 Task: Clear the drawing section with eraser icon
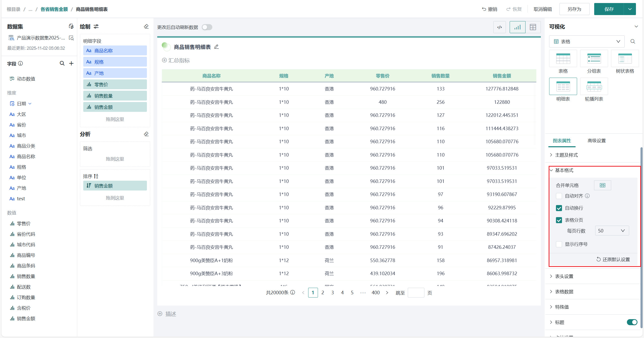click(146, 26)
